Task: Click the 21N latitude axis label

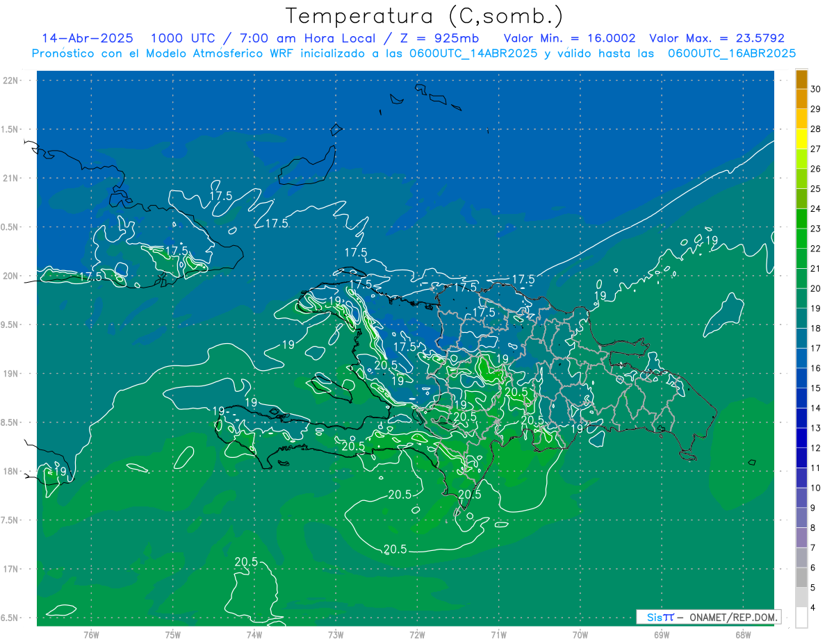Action: click(10, 179)
